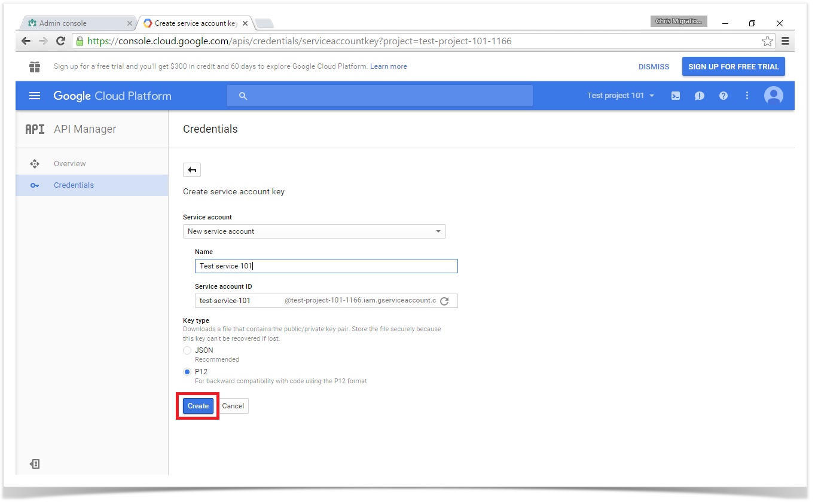Click the Overview sidebar icon
Viewport: 815px width, 504px height.
point(35,164)
